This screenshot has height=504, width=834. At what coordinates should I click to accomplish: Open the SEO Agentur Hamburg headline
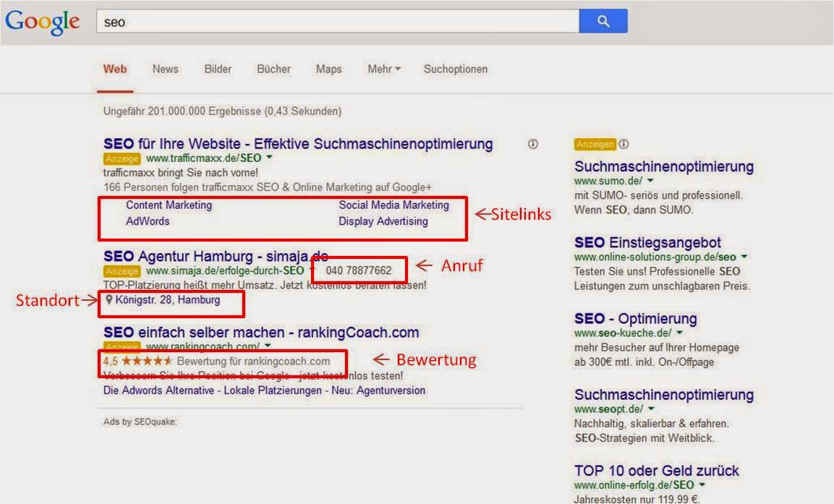pyautogui.click(x=216, y=256)
